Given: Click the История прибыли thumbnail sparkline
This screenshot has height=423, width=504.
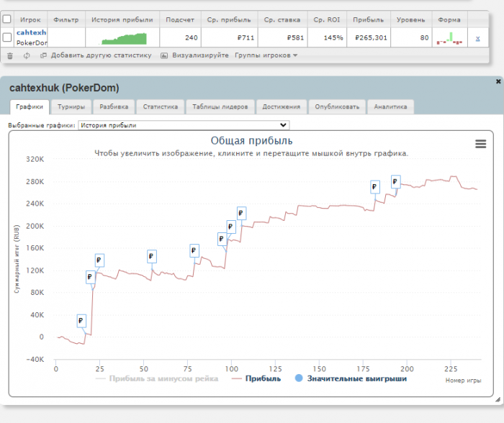Looking at the screenshot, I should (122, 37).
